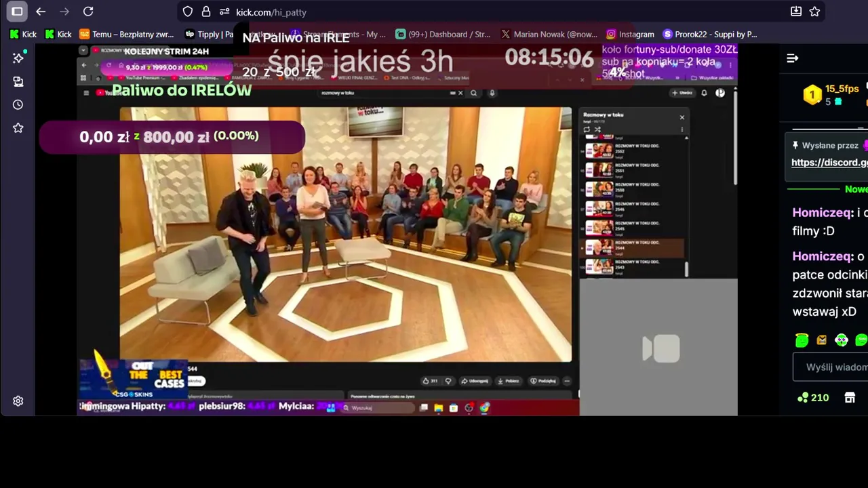Open the site permissions icon in address bar
The height and width of the screenshot is (488, 868).
point(224,12)
